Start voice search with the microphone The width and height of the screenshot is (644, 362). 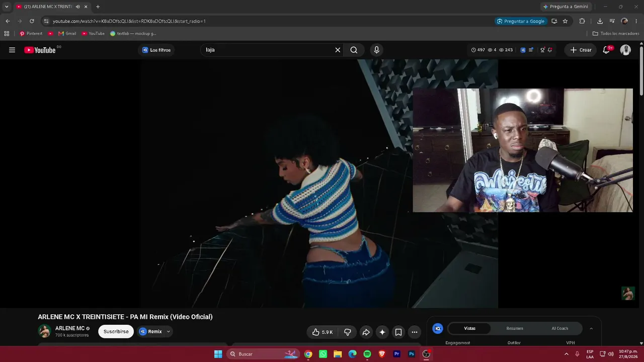pyautogui.click(x=376, y=50)
